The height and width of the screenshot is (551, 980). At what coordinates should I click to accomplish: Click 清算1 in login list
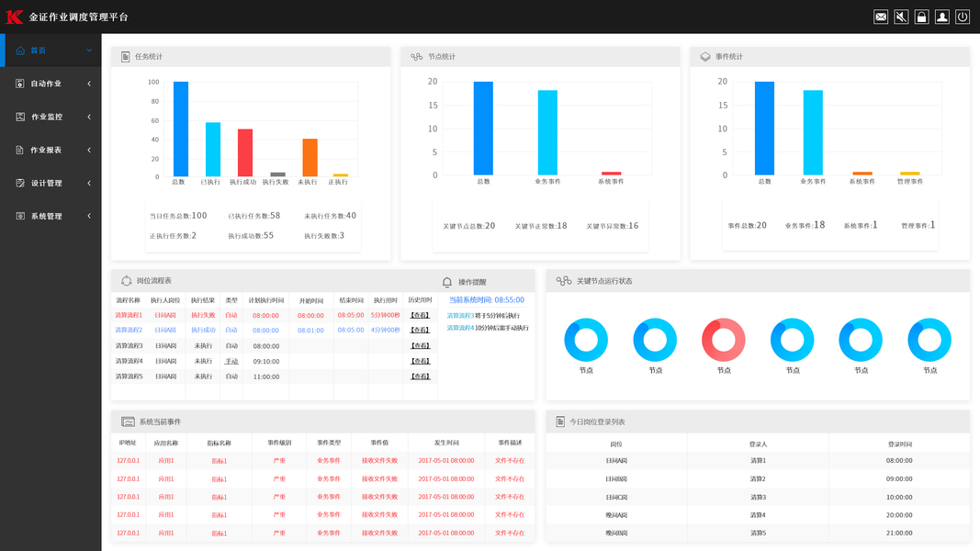coord(758,460)
